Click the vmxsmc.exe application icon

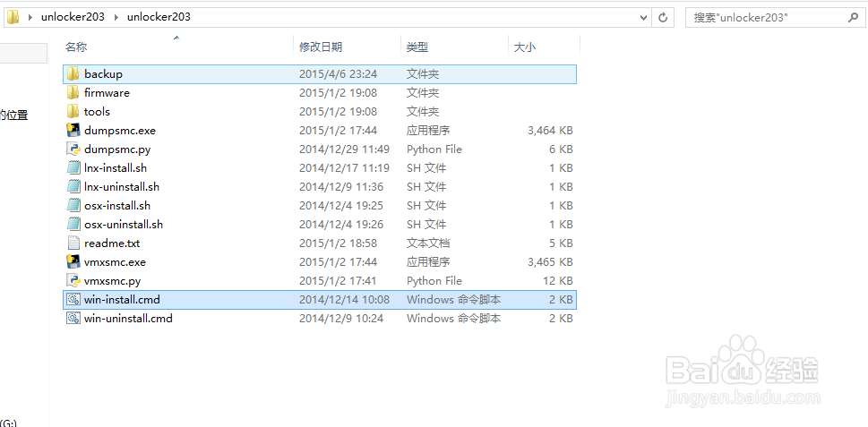[x=73, y=261]
